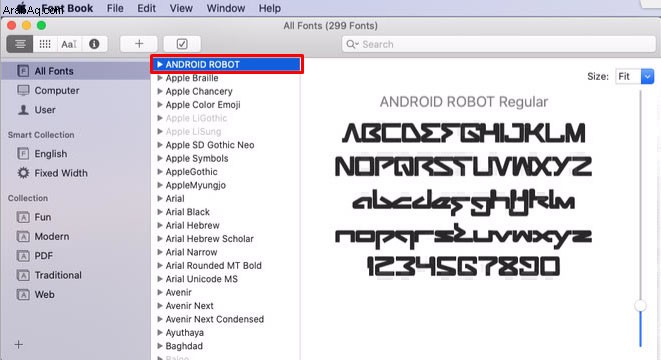Expand the Baghdad disclosure triangle
The width and height of the screenshot is (661, 360).
coord(160,346)
